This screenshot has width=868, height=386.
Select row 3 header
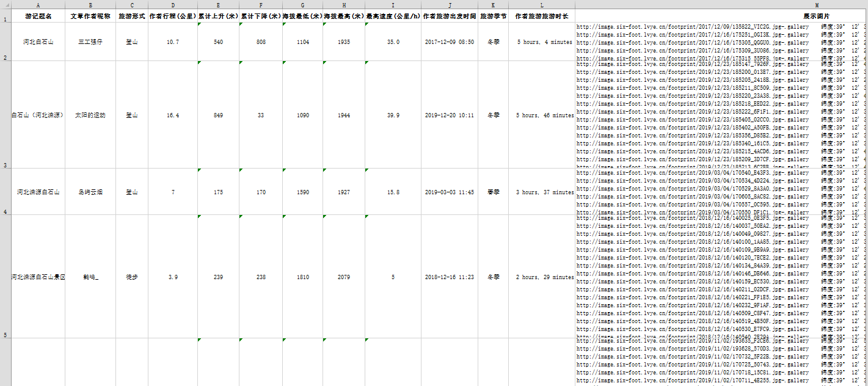tap(5, 114)
